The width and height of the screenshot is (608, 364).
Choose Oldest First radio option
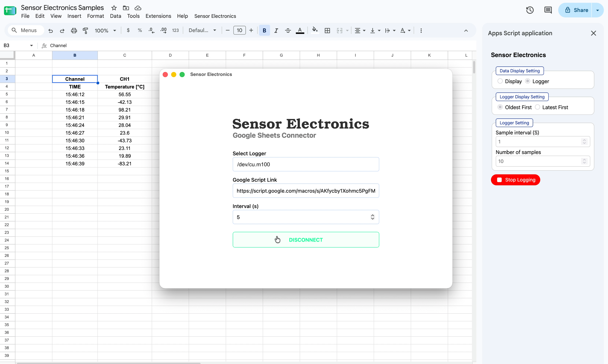[x=500, y=107]
